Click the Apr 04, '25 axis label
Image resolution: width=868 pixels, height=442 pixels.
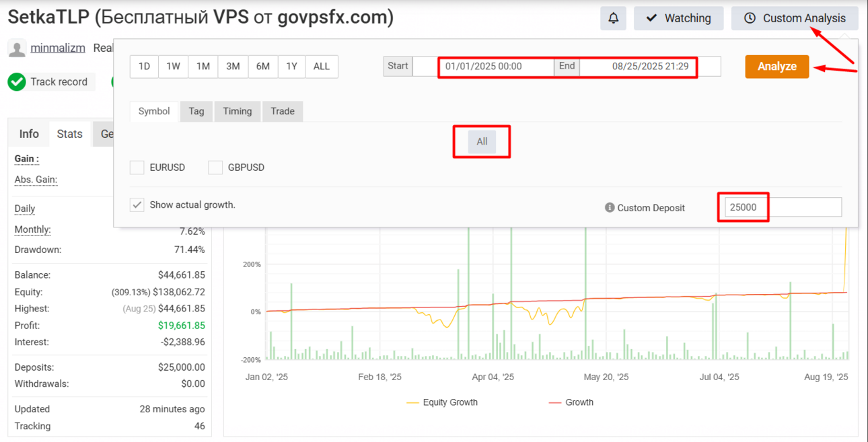point(493,377)
